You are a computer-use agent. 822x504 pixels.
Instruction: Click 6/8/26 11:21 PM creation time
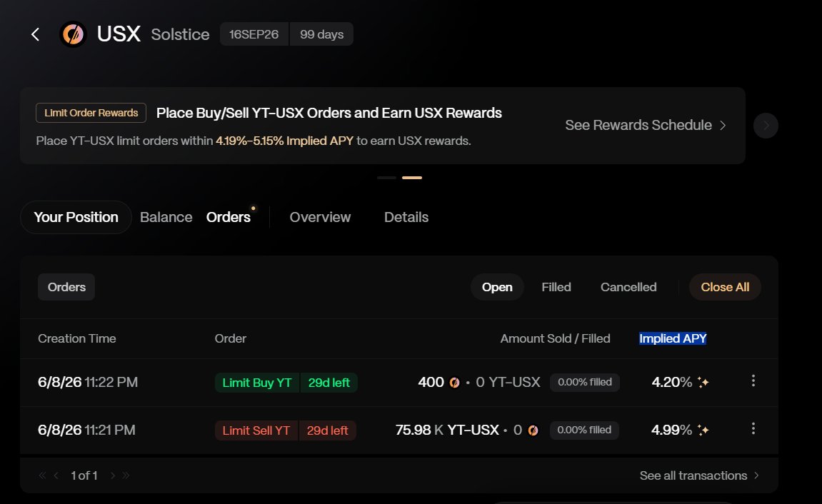click(86, 430)
